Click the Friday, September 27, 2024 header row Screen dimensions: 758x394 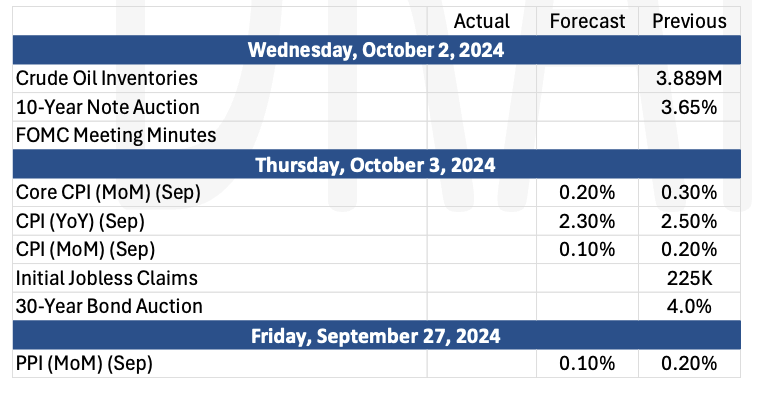tap(376, 336)
